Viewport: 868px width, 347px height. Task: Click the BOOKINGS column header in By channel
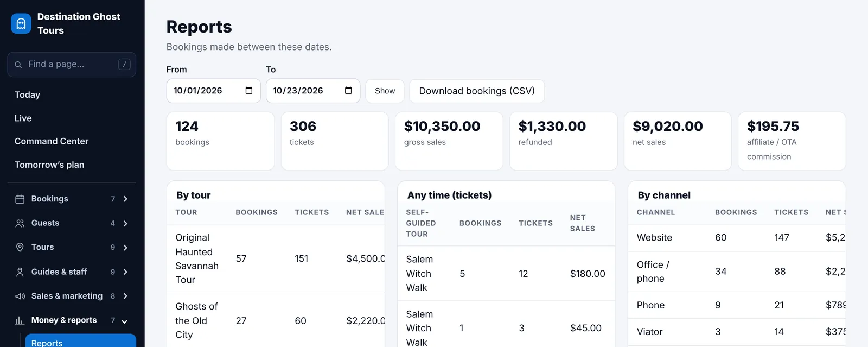coord(736,212)
